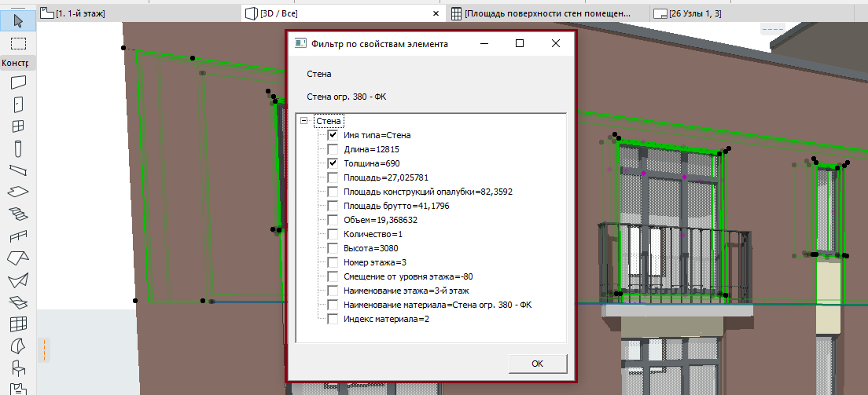Uncheck the Толщина=690 checkbox

tap(333, 163)
